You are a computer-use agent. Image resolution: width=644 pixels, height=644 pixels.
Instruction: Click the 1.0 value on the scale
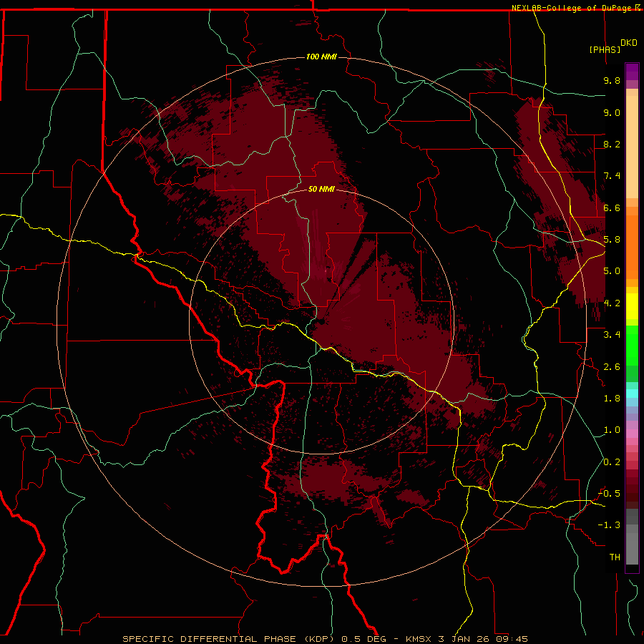[612, 430]
